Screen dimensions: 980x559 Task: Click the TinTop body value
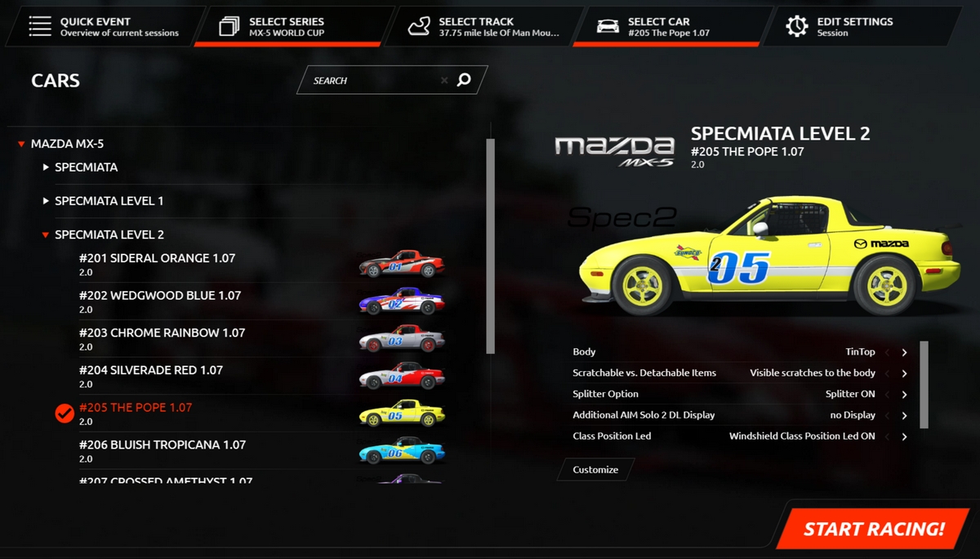pyautogui.click(x=860, y=352)
